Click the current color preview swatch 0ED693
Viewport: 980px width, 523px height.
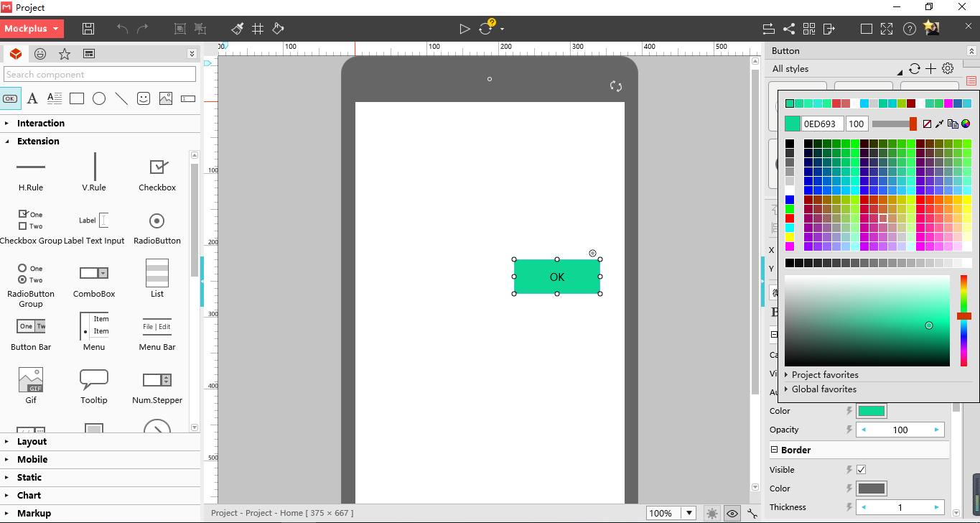[x=792, y=124]
